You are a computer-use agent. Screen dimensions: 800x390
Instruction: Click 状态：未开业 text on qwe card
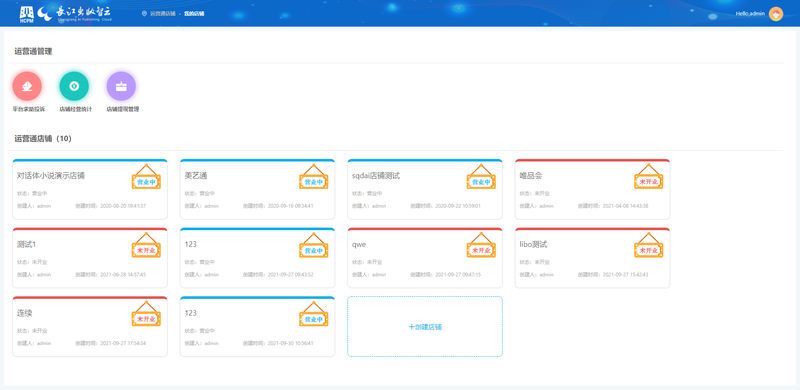[367, 262]
